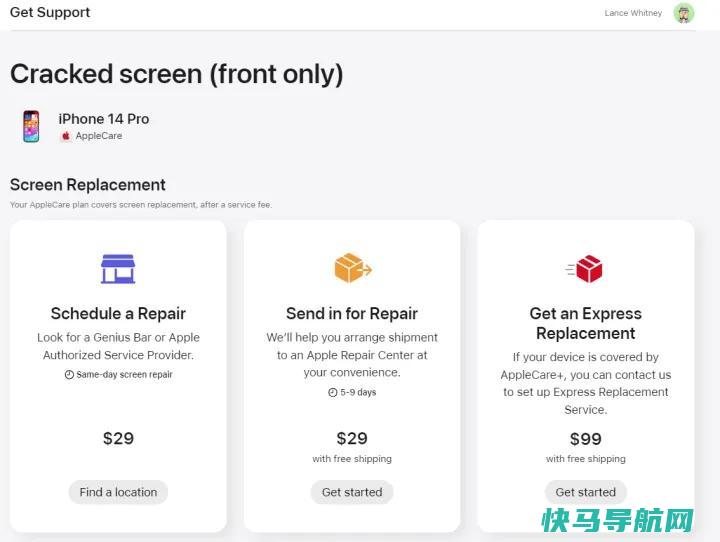The image size is (720, 542).
Task: Click the Get Support header title
Action: [x=50, y=12]
